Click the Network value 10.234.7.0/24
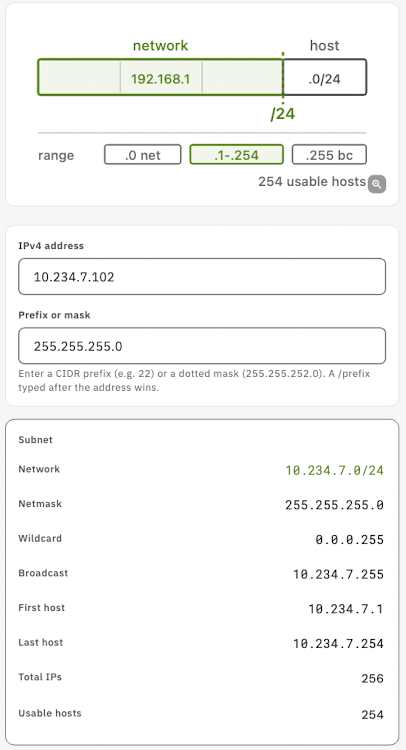406x750 pixels. 334,470
